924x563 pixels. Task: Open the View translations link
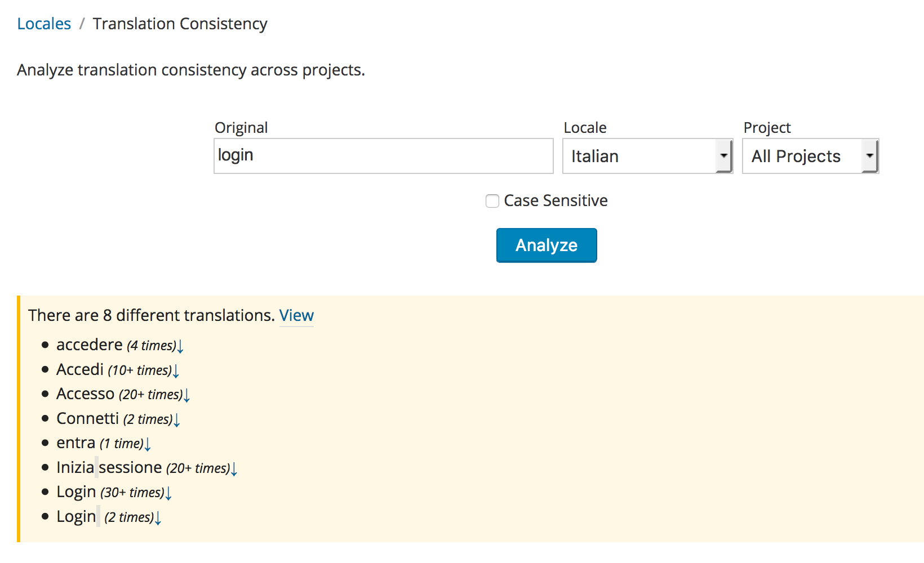pyautogui.click(x=296, y=315)
